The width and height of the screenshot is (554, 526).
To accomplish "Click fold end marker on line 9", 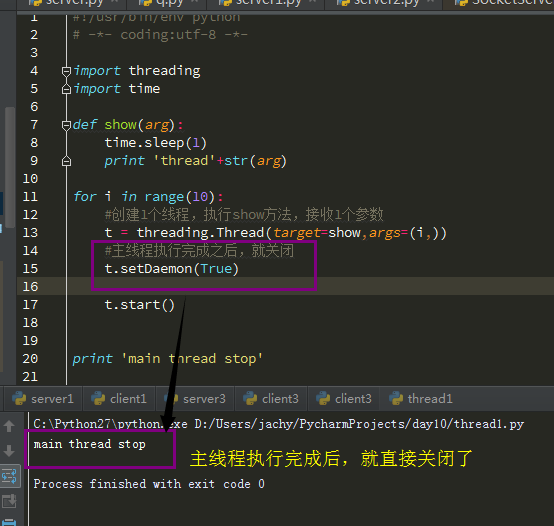I will point(66,161).
